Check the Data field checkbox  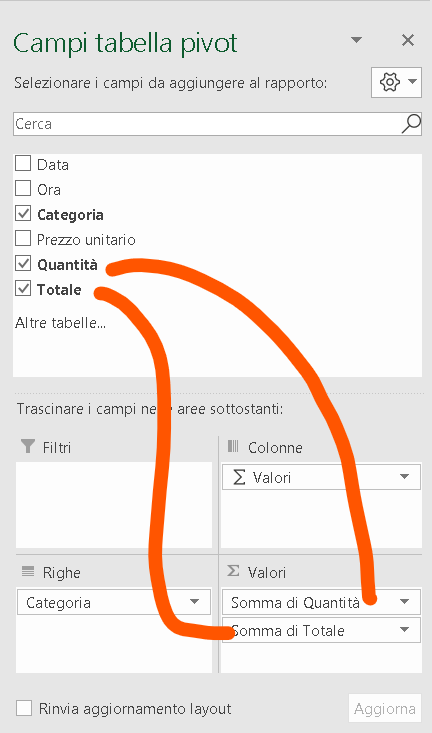[23, 164]
